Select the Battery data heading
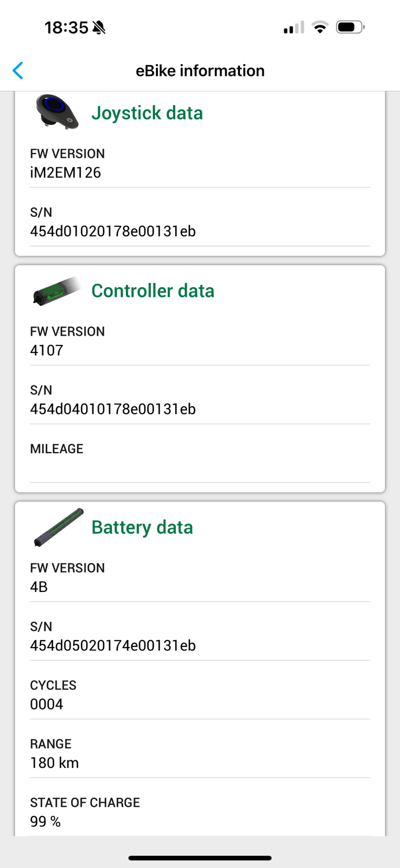This screenshot has height=868, width=400. tap(142, 527)
